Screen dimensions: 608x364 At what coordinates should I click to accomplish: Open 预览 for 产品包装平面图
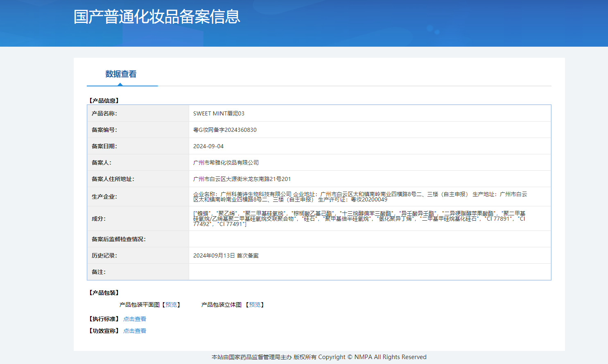pyautogui.click(x=171, y=305)
